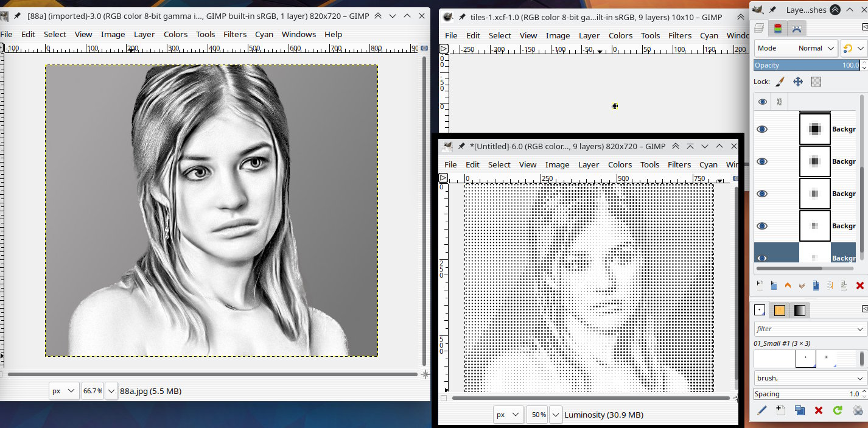Click the layer Opacity slider
The height and width of the screenshot is (428, 868).
pyautogui.click(x=807, y=65)
